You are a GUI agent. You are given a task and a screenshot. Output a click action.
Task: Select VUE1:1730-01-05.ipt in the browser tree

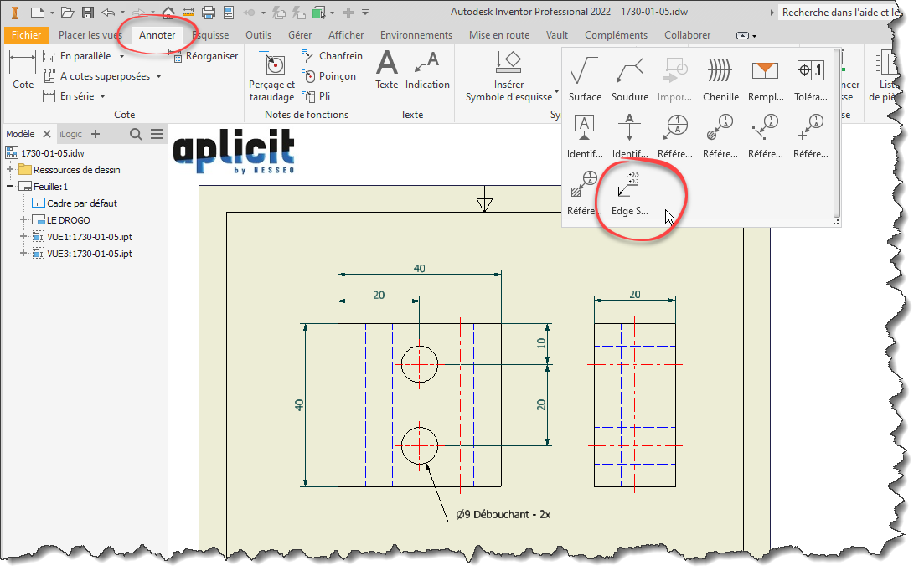[x=89, y=237]
